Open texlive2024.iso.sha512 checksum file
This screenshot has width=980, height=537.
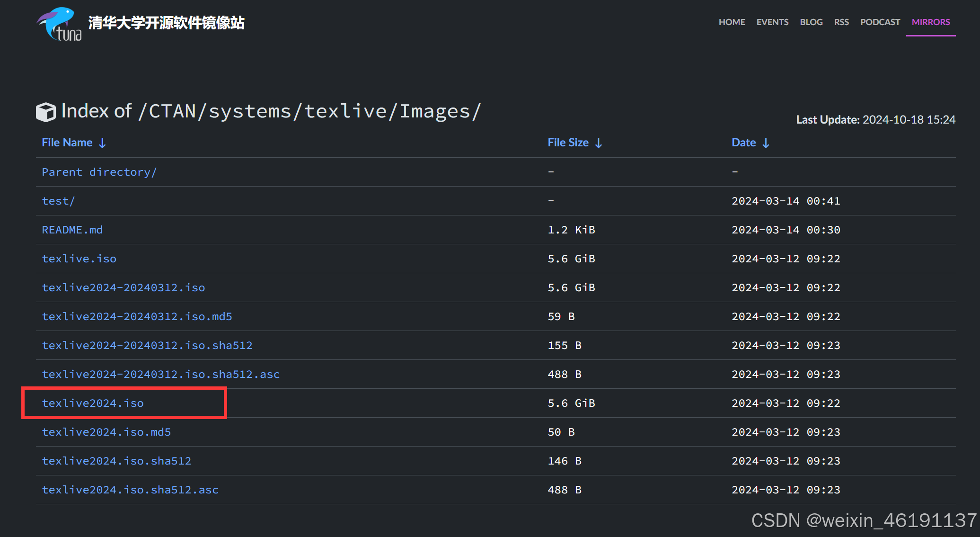pyautogui.click(x=116, y=461)
